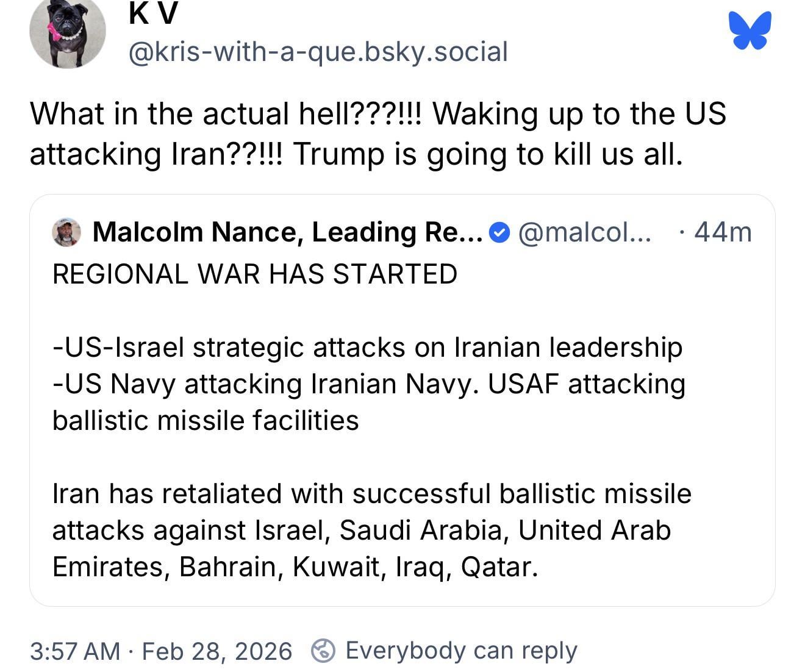The image size is (805, 672).
Task: Click the 'ballistic missile facilities' line
Action: tap(206, 421)
